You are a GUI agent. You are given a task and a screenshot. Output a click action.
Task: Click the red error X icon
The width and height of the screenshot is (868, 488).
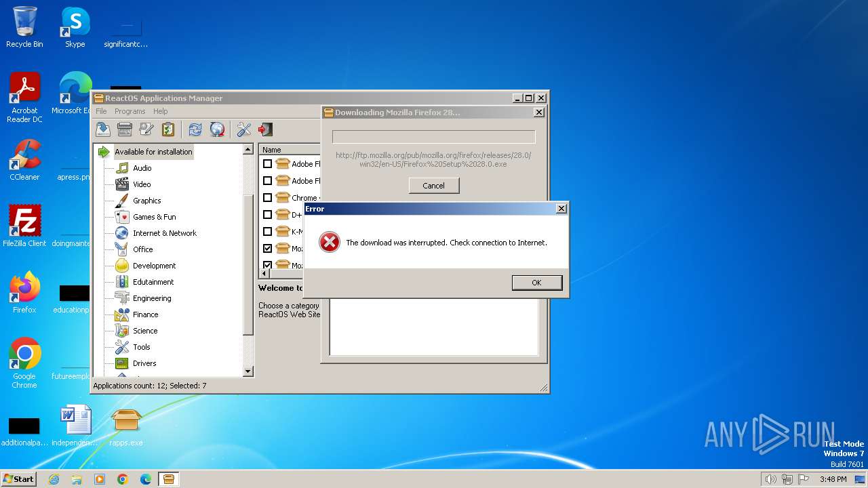330,243
